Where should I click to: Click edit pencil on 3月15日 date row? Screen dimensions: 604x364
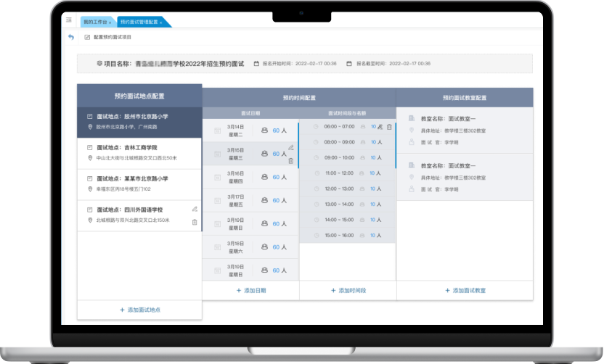coord(291,147)
